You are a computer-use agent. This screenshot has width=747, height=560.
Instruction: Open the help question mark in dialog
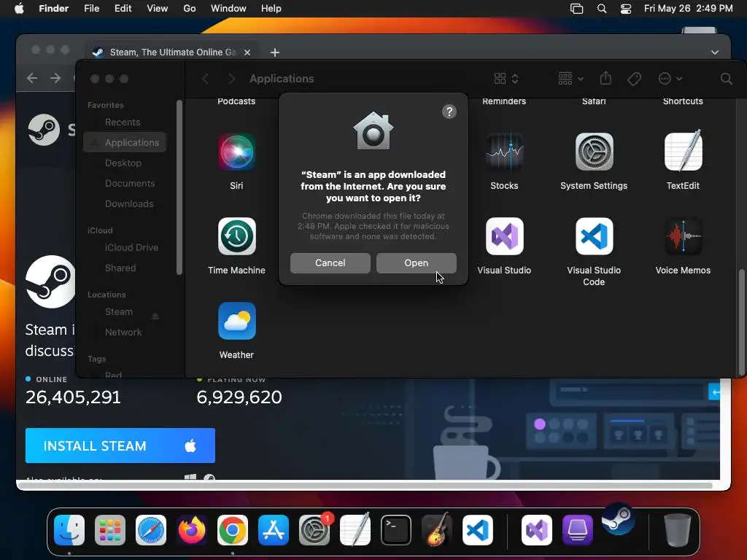(449, 112)
